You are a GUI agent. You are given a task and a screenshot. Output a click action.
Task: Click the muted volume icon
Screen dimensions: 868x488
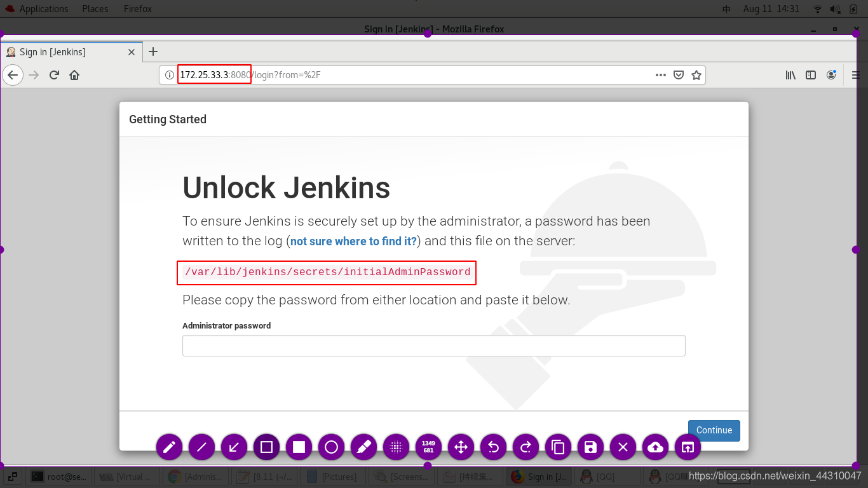point(835,9)
